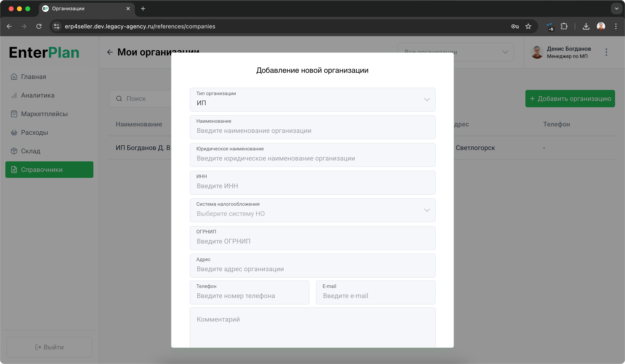Bookmark this page with the star icon

tap(528, 26)
